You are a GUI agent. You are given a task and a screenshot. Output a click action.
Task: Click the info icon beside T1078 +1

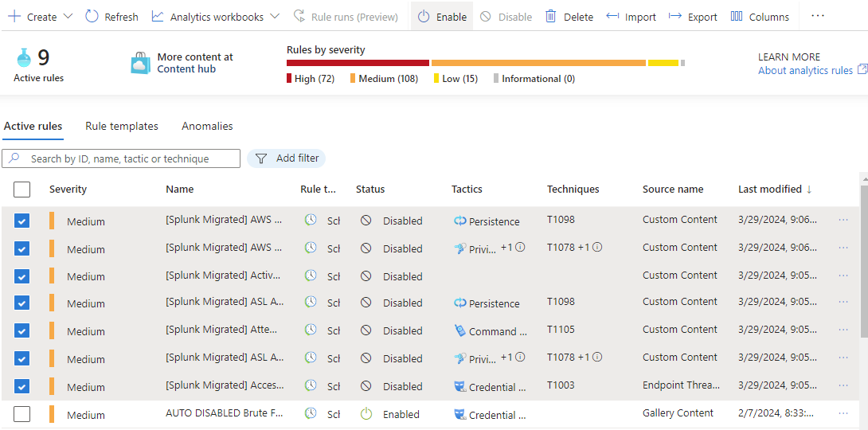pyautogui.click(x=597, y=248)
